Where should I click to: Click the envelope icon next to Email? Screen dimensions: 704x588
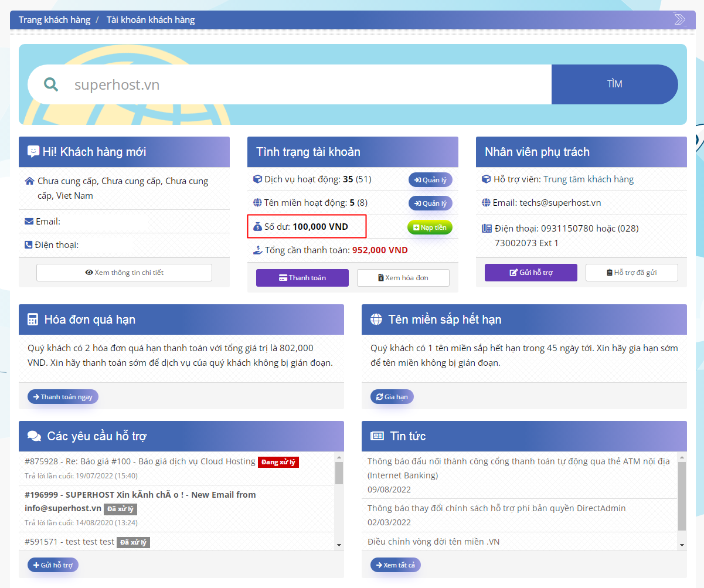click(29, 222)
